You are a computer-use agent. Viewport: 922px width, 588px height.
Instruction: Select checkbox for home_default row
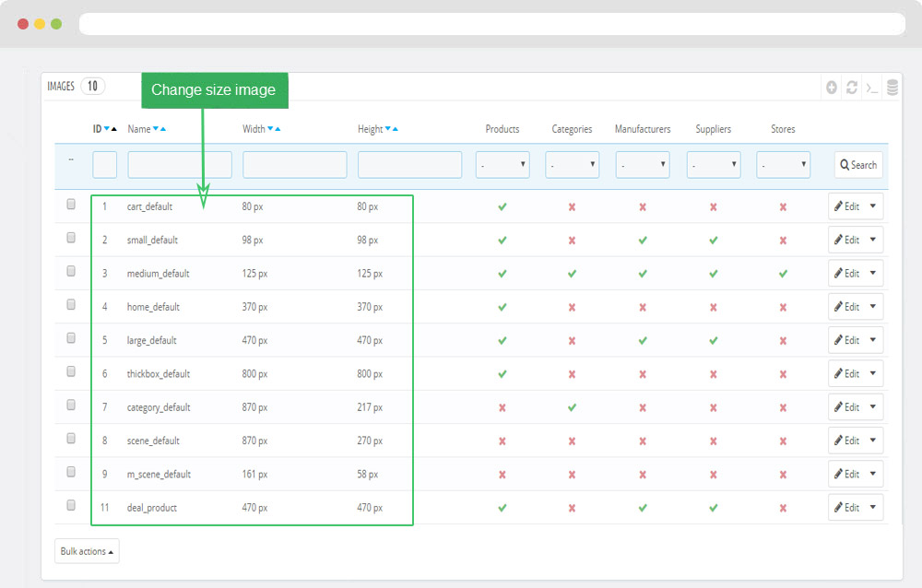[71, 304]
